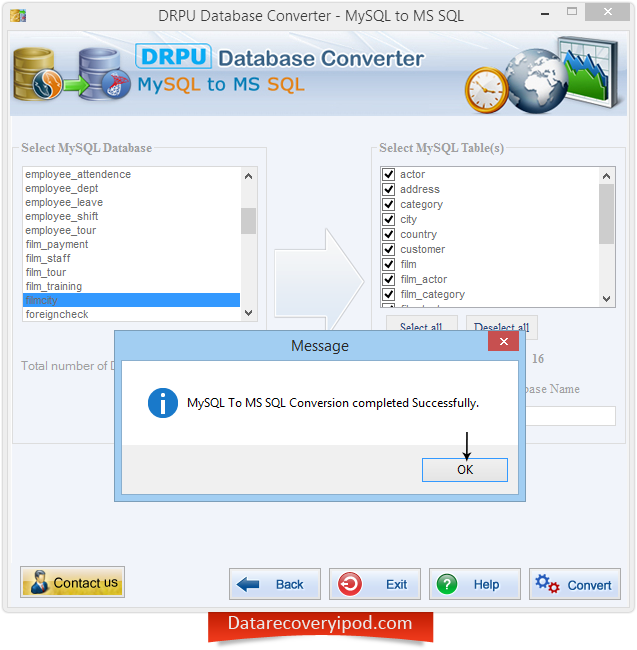Maximize the DRPU Database Converter window
This screenshot has height=650, width=637.
(572, 12)
